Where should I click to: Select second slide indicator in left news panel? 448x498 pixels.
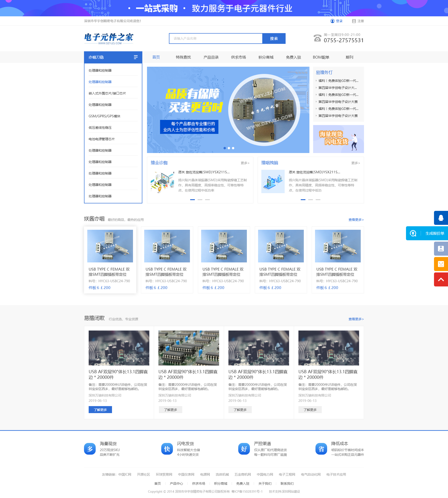200,199
